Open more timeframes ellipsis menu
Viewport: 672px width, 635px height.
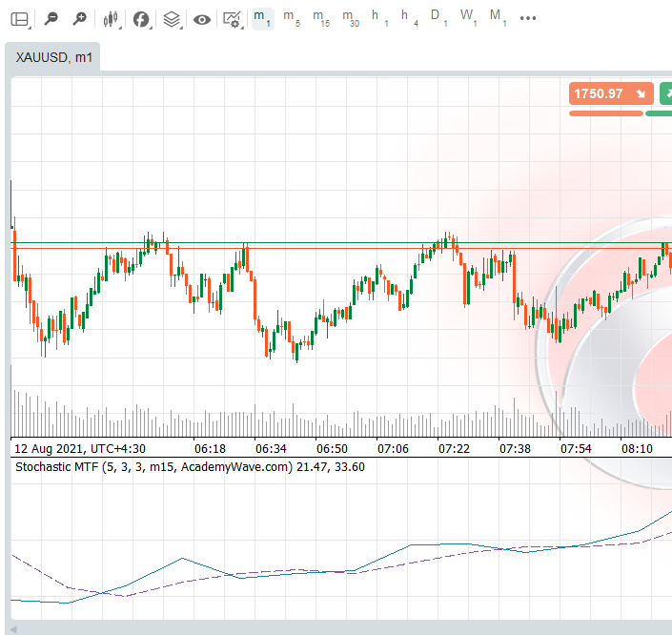tap(528, 18)
